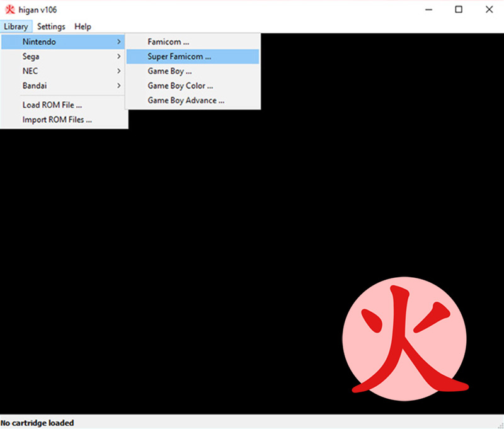Viewport: 504px width, 429px height.
Task: Pick Game Boy Color from the submenu
Action: 193,86
